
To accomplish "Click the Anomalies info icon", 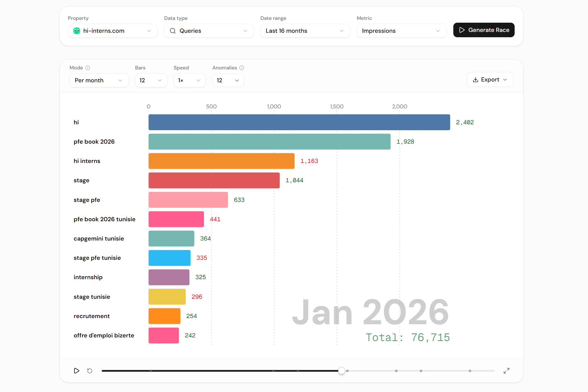I will coord(242,68).
